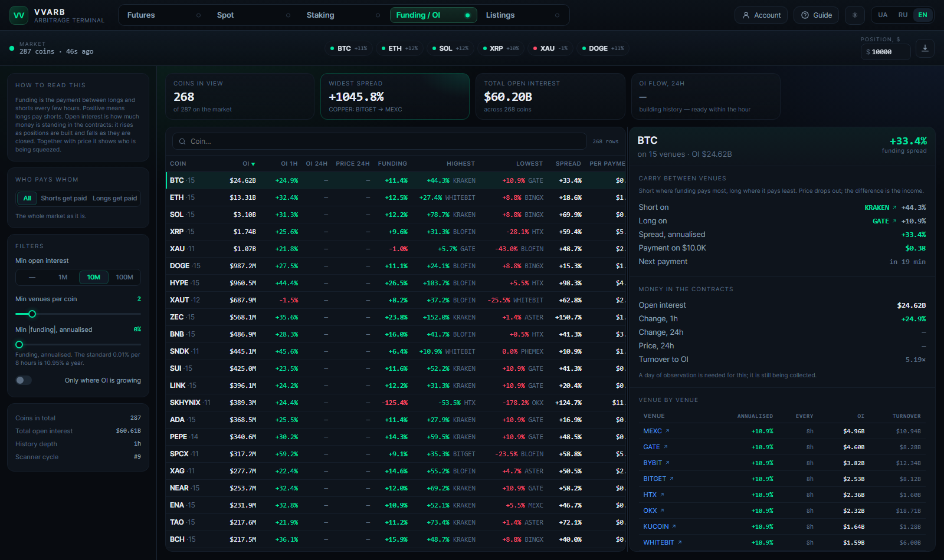The image size is (944, 560).
Task: Open WHITEBIT venue external link icon
Action: coord(680,542)
